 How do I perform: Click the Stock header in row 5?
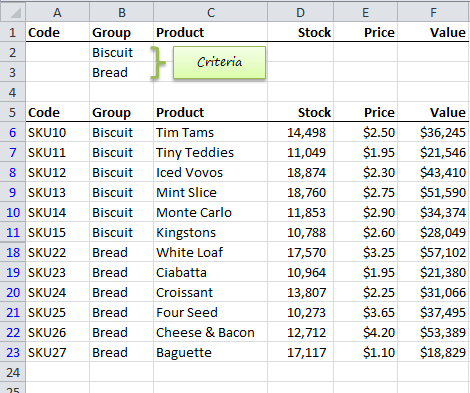coord(300,112)
